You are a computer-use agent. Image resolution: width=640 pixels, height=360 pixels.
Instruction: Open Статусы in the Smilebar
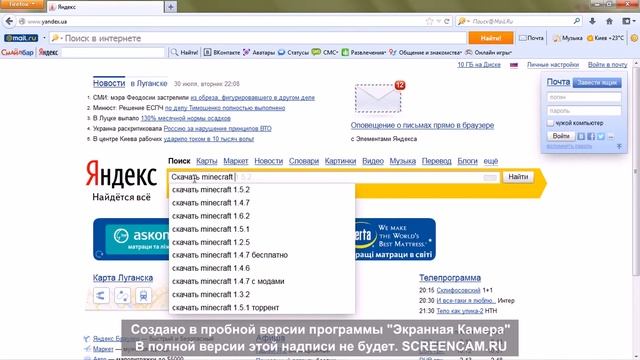293,52
